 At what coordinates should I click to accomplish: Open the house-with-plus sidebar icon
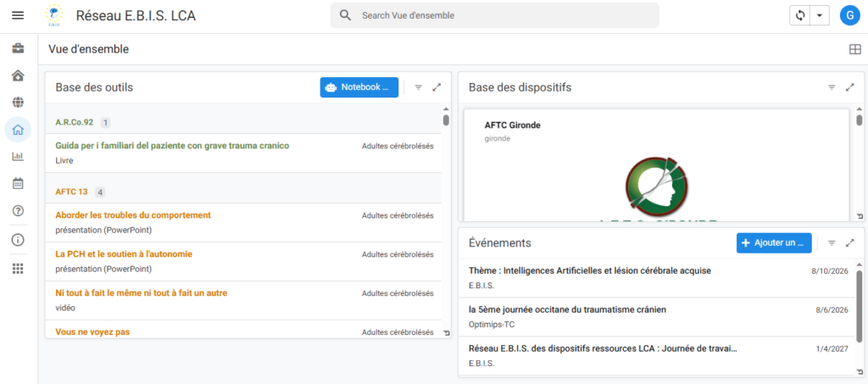click(x=18, y=75)
